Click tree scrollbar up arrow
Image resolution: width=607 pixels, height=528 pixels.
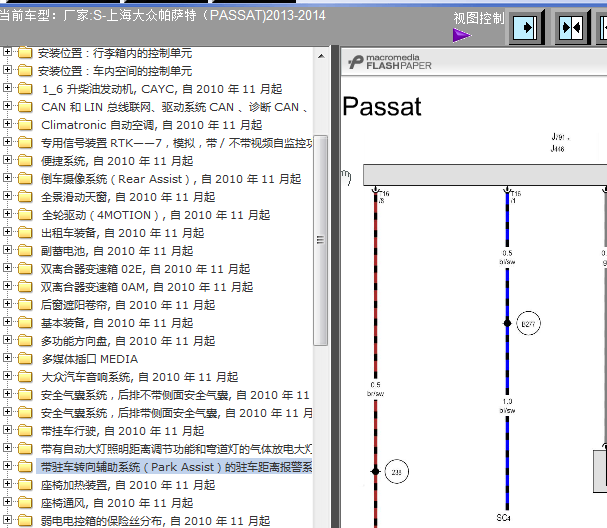[321, 56]
